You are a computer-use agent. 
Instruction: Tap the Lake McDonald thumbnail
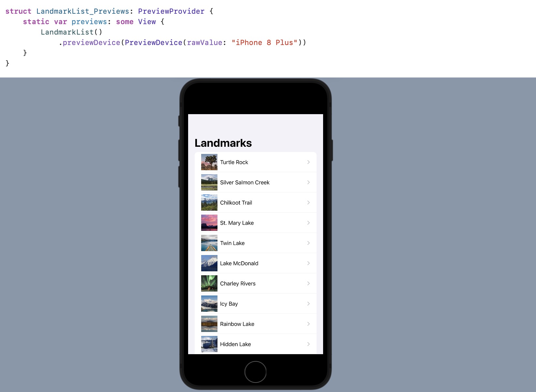209,263
